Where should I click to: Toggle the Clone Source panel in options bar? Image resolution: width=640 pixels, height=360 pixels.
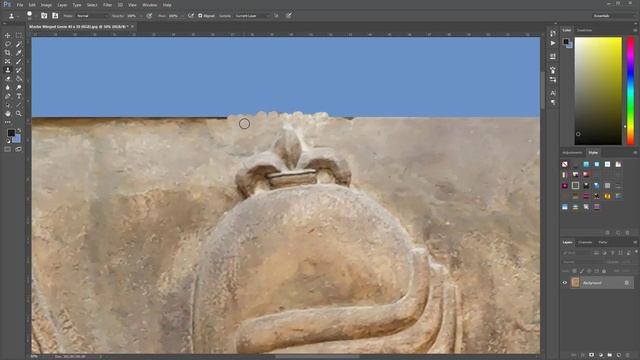[x=55, y=16]
